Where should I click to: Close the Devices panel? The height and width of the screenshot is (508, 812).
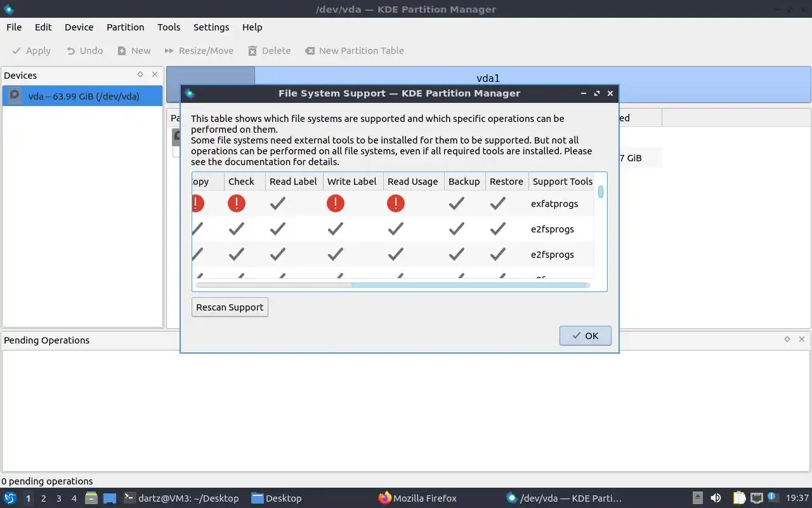154,74
